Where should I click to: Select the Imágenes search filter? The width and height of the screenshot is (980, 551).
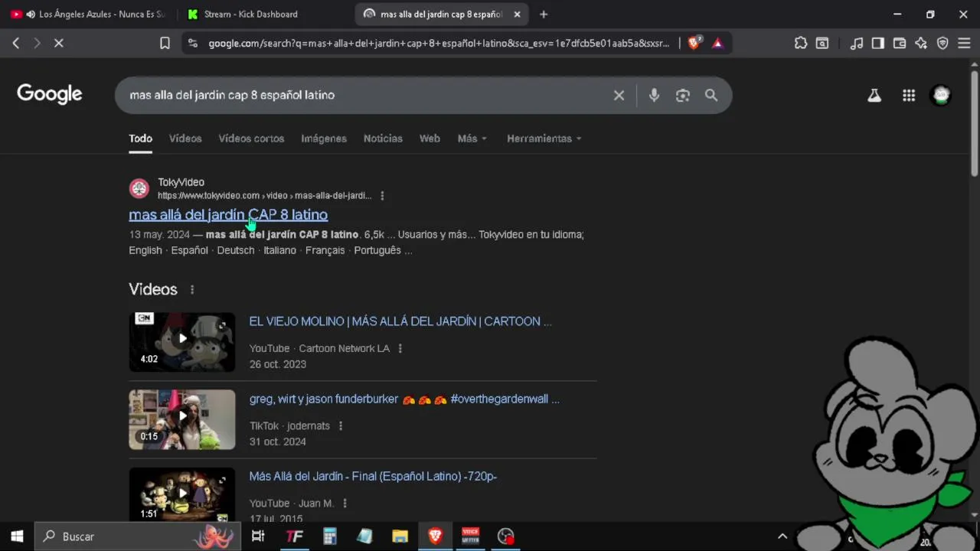coord(324,139)
